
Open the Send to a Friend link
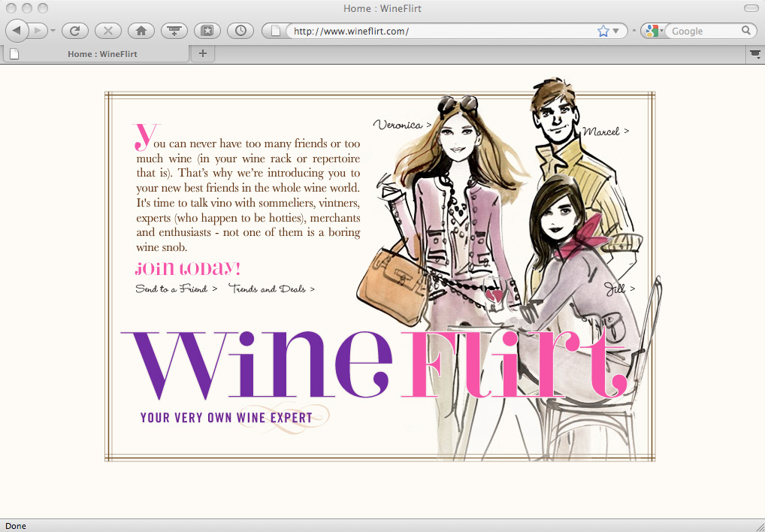[x=176, y=289]
